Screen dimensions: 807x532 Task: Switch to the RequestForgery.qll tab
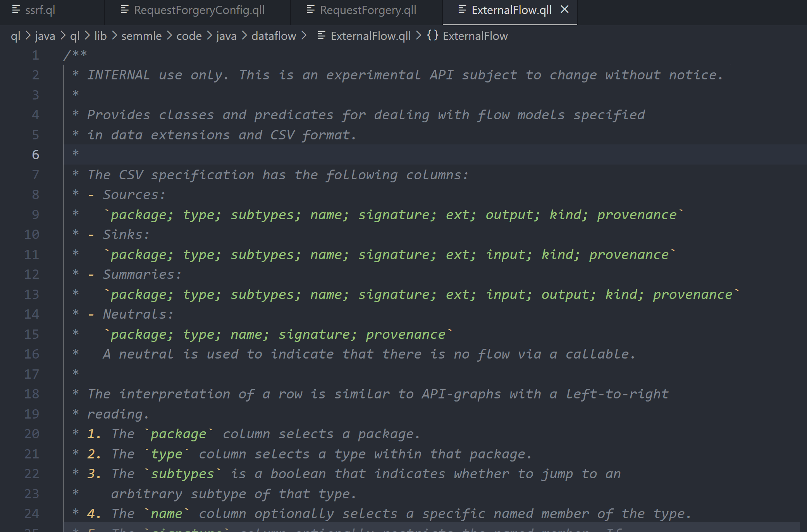click(x=368, y=9)
